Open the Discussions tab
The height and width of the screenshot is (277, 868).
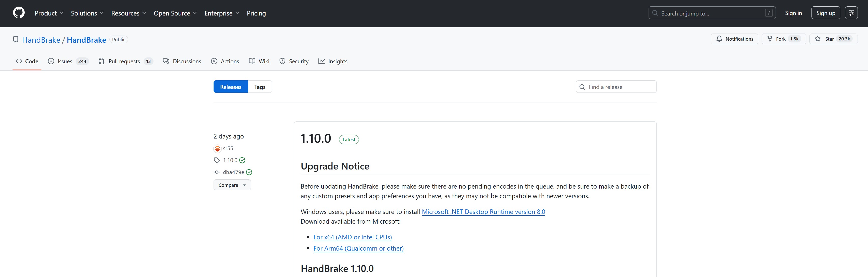click(182, 61)
